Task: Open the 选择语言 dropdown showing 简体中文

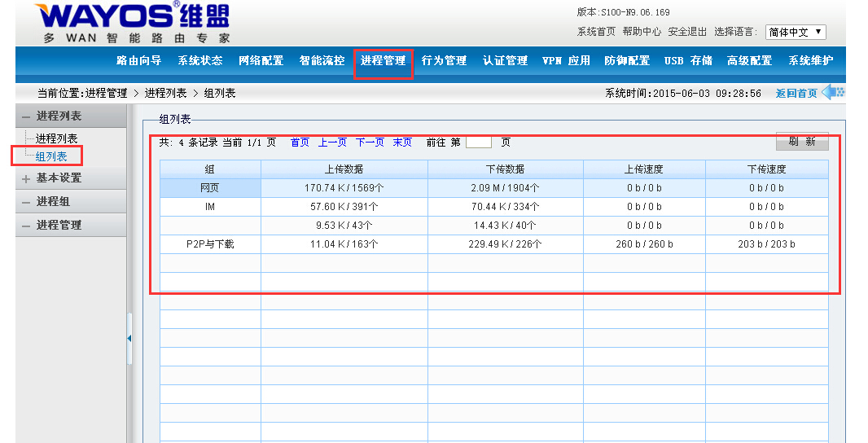Action: click(x=796, y=33)
